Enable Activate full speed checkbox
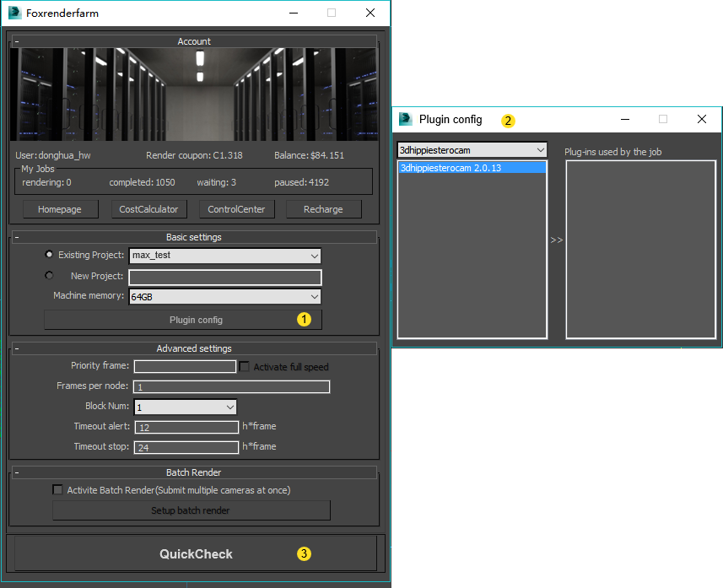The width and height of the screenshot is (723, 588). (x=245, y=367)
